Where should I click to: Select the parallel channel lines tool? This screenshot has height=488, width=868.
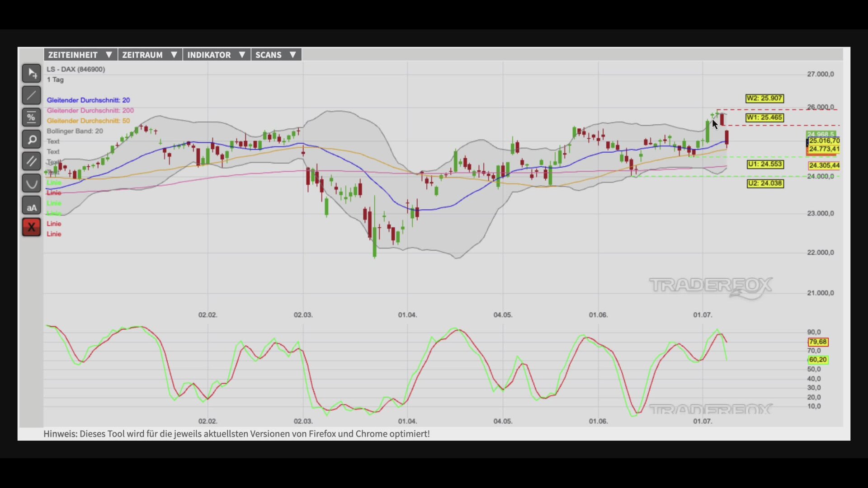(x=32, y=161)
